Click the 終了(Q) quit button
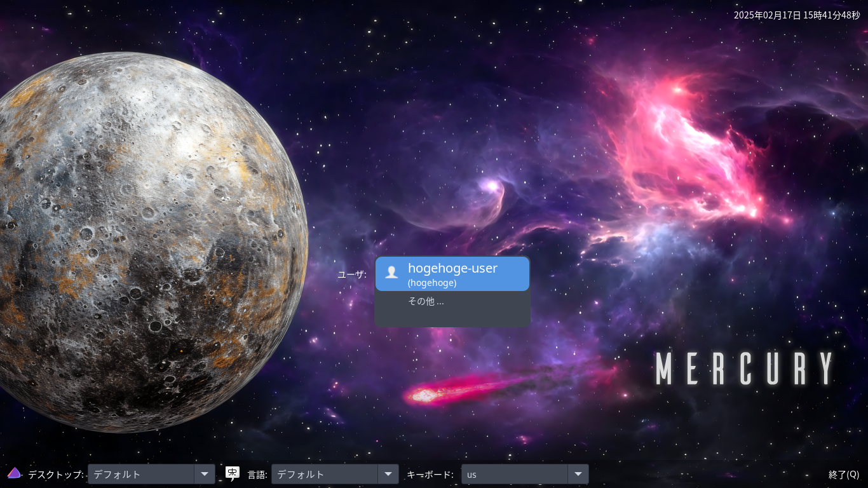 click(x=844, y=475)
